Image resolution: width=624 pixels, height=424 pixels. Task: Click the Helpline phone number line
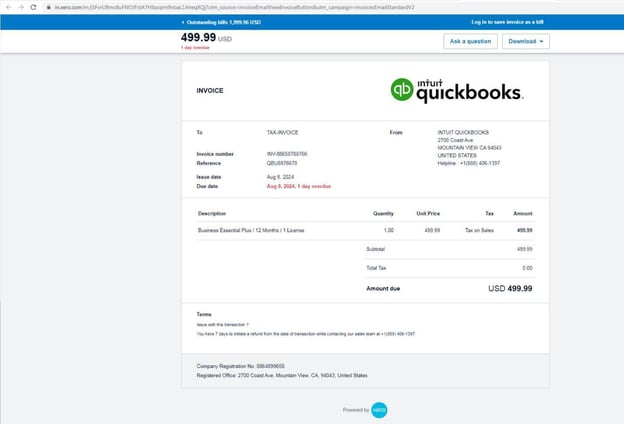tap(468, 163)
